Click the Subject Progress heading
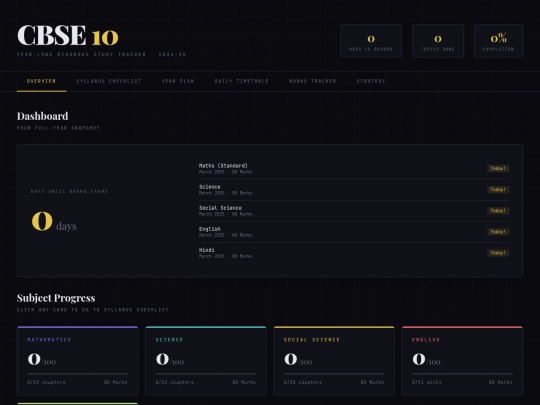 pos(56,298)
